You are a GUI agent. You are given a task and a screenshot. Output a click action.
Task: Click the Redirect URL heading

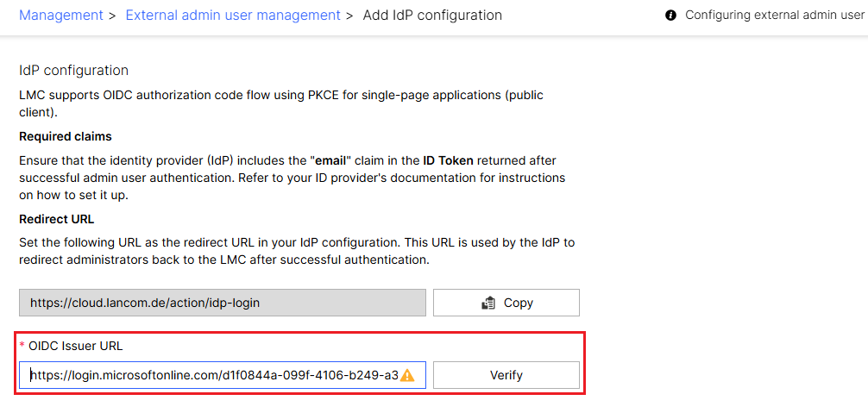pos(57,219)
